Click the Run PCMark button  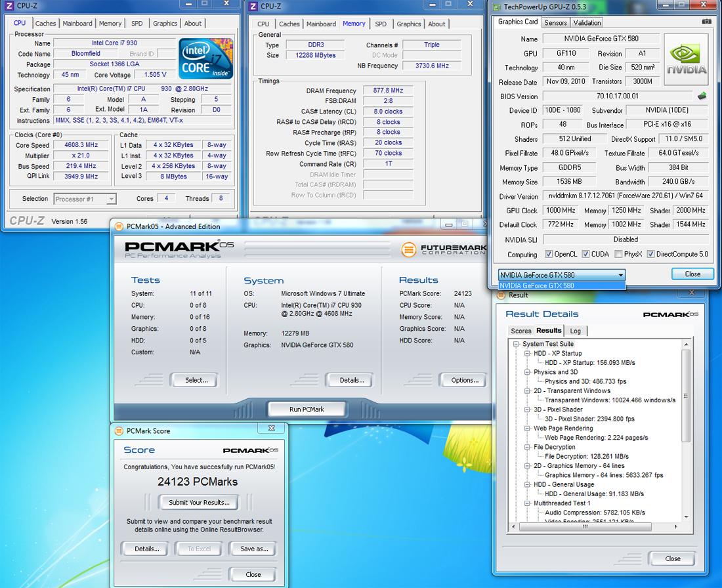pos(307,409)
